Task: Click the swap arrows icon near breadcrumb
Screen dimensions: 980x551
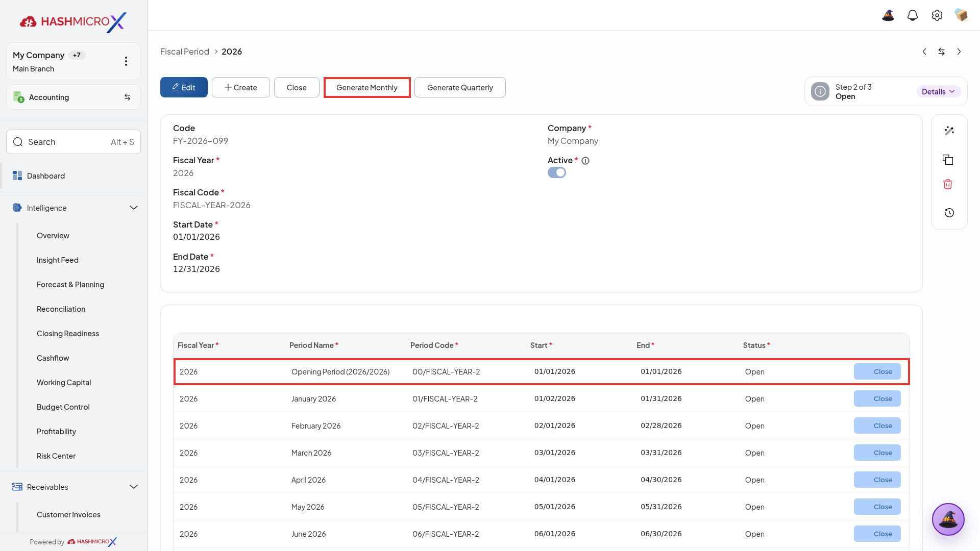Action: [942, 52]
